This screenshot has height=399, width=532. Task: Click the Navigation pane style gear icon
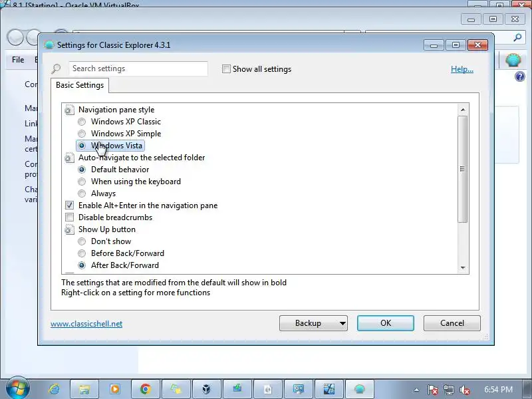[70, 110]
